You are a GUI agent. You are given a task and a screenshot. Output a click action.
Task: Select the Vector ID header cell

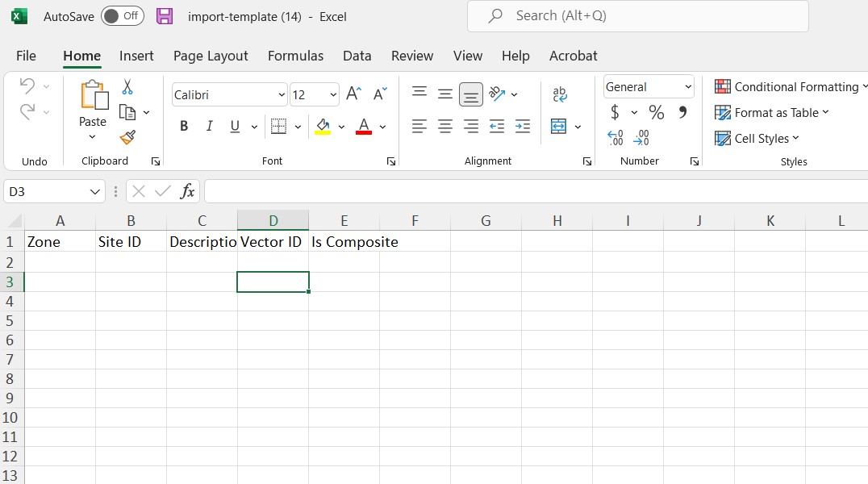coord(273,241)
